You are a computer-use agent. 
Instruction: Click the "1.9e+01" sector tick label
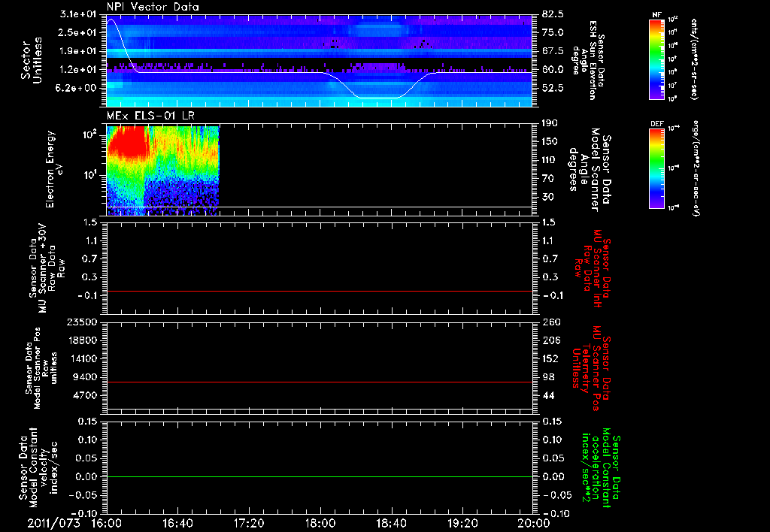point(78,51)
